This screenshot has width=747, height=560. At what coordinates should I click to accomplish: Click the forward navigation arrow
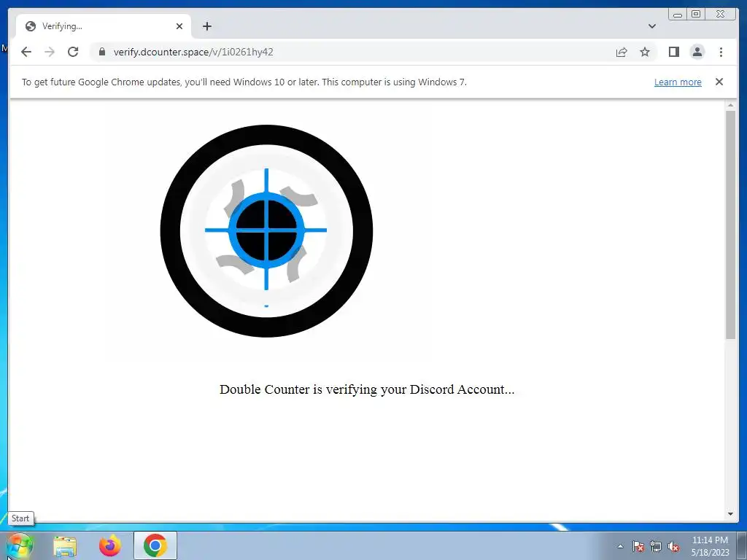pyautogui.click(x=50, y=52)
